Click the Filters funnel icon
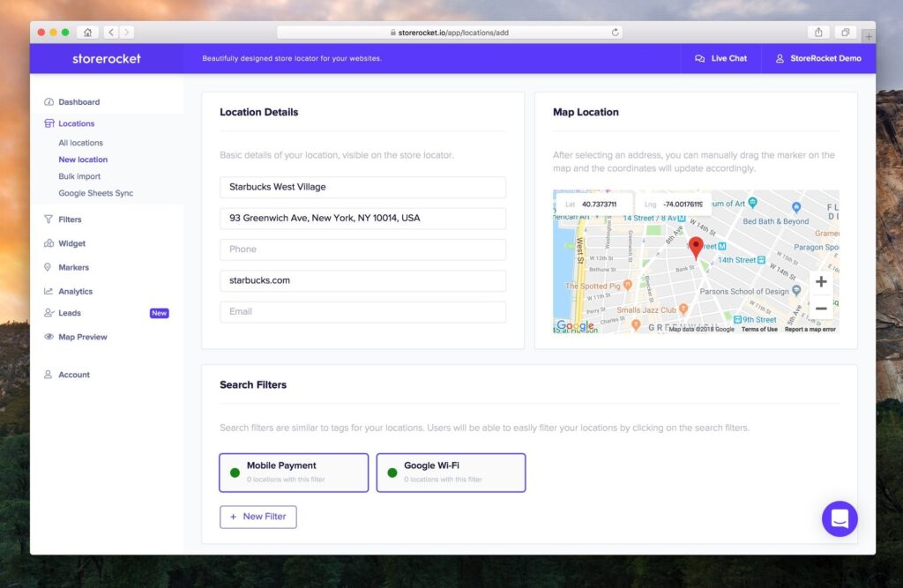The width and height of the screenshot is (903, 588). point(49,220)
